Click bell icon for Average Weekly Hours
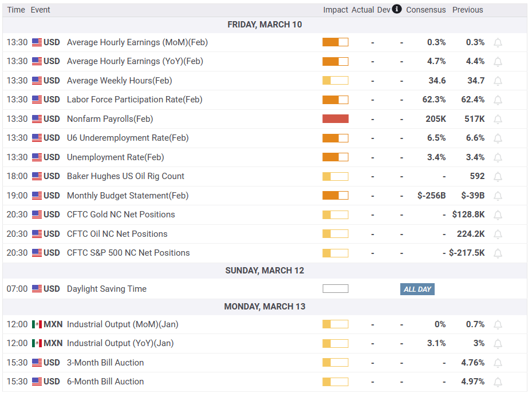532x393 pixels. click(498, 81)
